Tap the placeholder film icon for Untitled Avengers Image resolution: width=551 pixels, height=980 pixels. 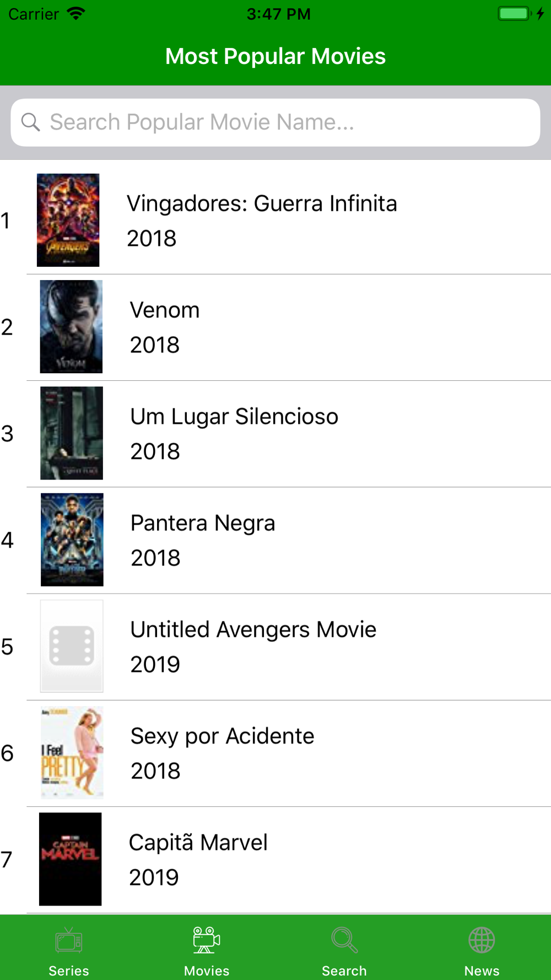[72, 646]
